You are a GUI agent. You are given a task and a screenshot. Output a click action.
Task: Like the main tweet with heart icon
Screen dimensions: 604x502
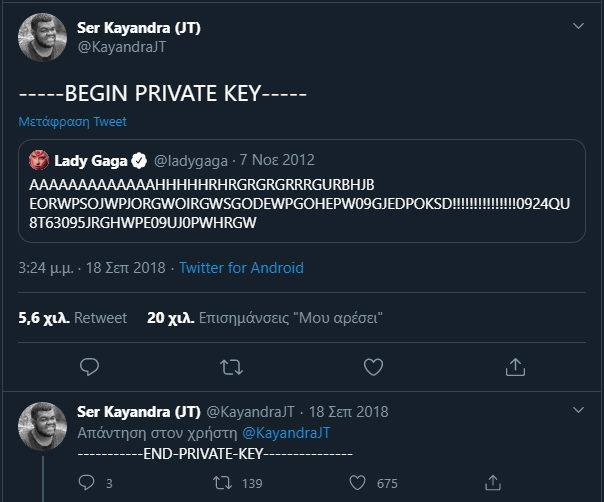pyautogui.click(x=372, y=367)
